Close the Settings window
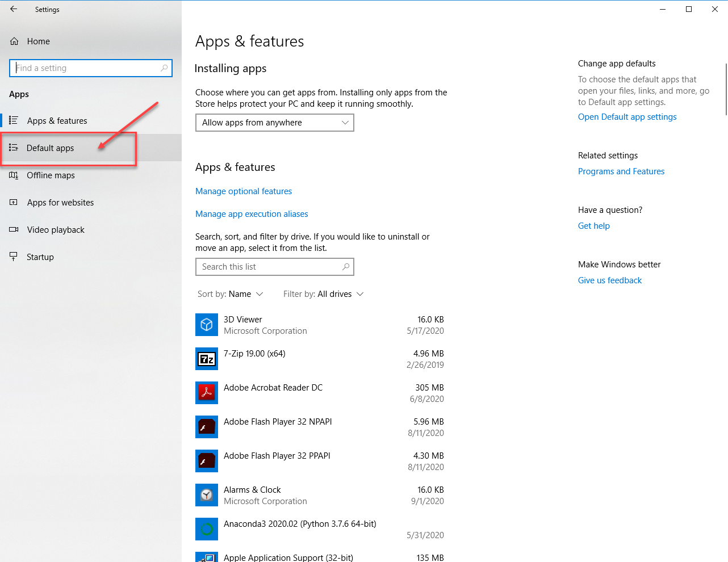 point(715,9)
